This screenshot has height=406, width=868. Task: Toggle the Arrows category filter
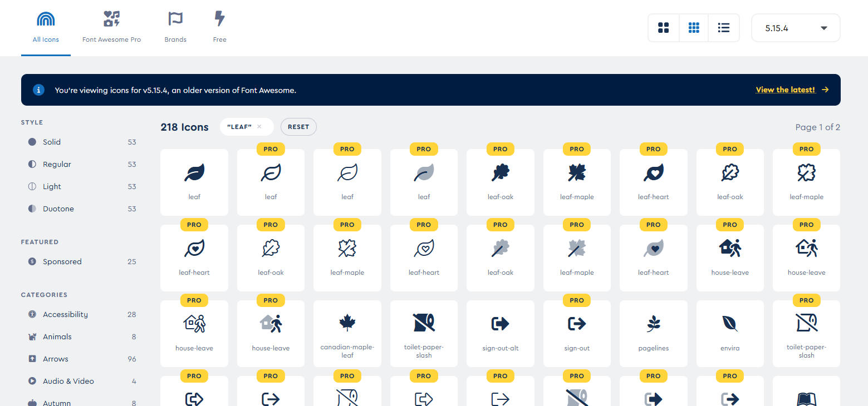[82, 359]
